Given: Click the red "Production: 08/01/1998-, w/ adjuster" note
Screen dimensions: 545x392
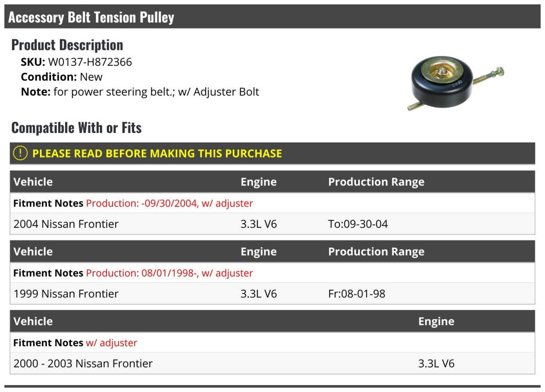Looking at the screenshot, I should click(x=169, y=273).
